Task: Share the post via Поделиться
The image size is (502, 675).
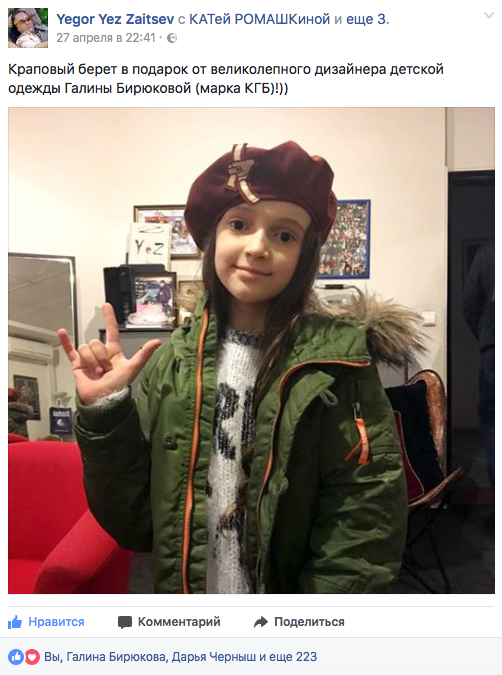Action: pos(309,622)
